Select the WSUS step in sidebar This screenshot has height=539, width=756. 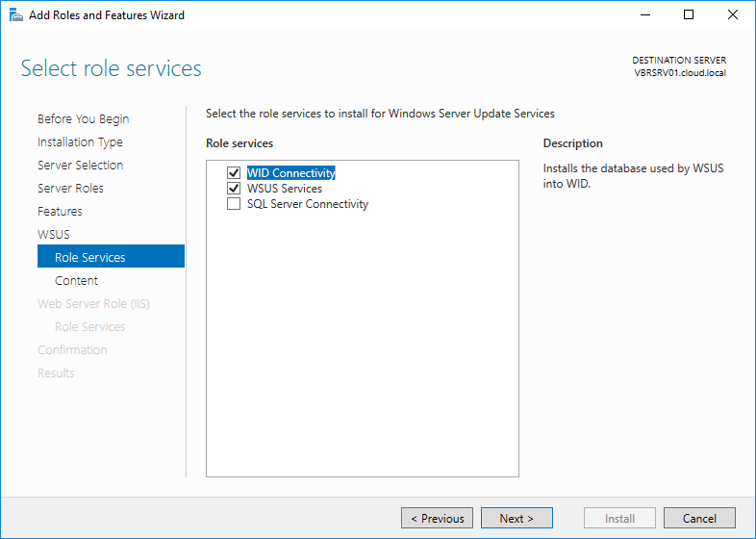(x=54, y=235)
